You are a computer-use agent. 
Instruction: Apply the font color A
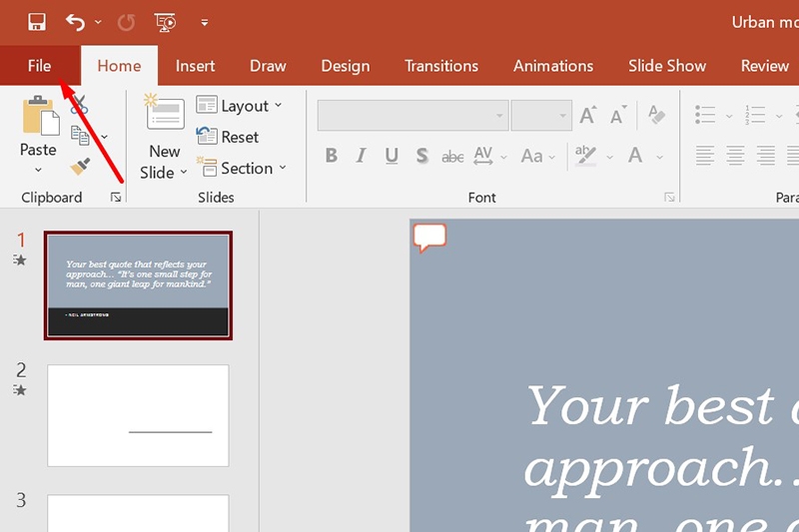[635, 155]
